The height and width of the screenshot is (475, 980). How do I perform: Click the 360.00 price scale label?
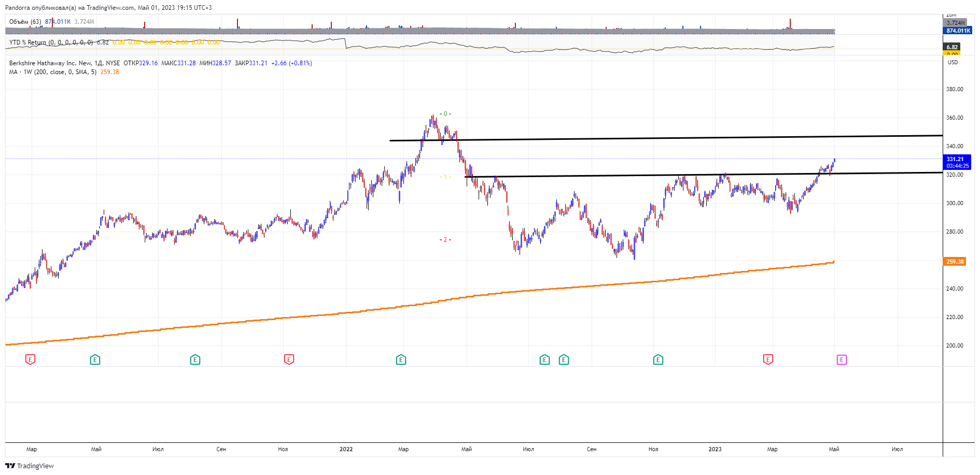955,118
